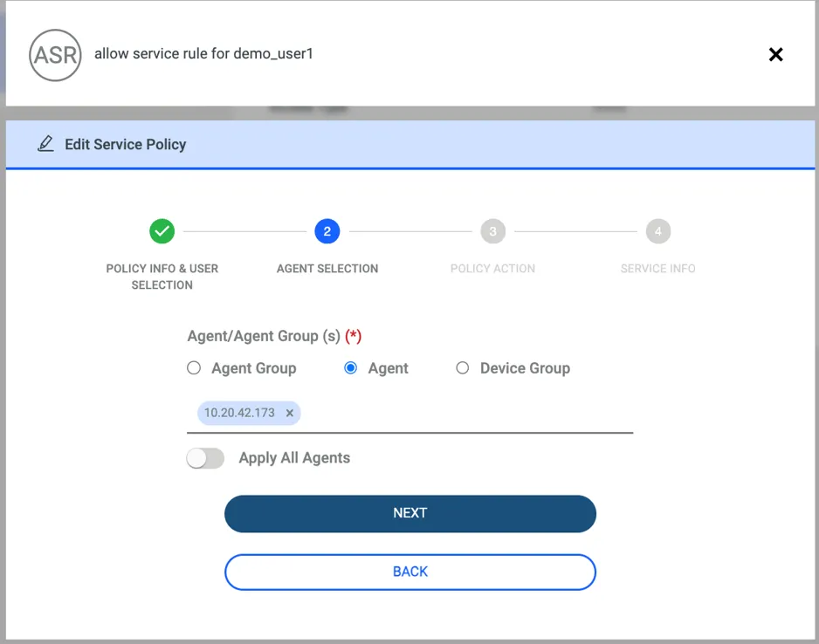Click the edit pencil icon beside Edit Service Policy

pos(45,143)
